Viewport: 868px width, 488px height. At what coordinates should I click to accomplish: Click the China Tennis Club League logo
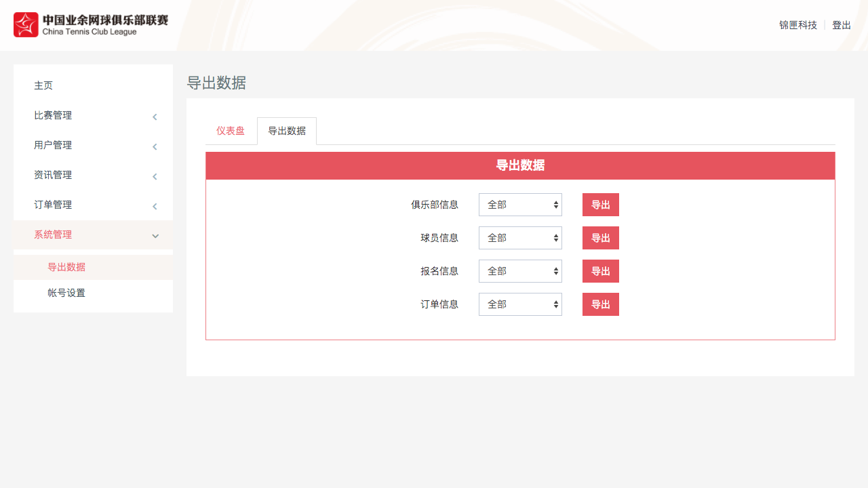click(x=91, y=25)
